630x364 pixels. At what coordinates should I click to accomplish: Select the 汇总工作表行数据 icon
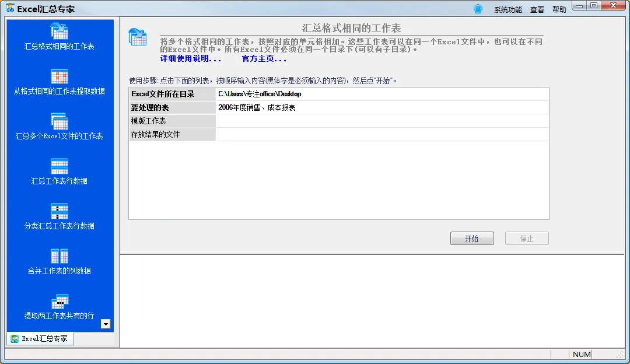(59, 166)
